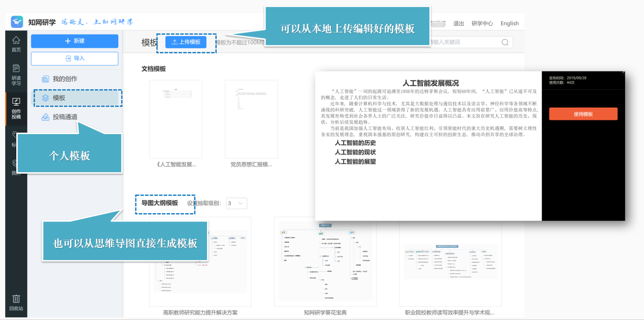This screenshot has height=320, width=644.
Task: Select the 创作投稿 sidebar section
Action: [16, 108]
